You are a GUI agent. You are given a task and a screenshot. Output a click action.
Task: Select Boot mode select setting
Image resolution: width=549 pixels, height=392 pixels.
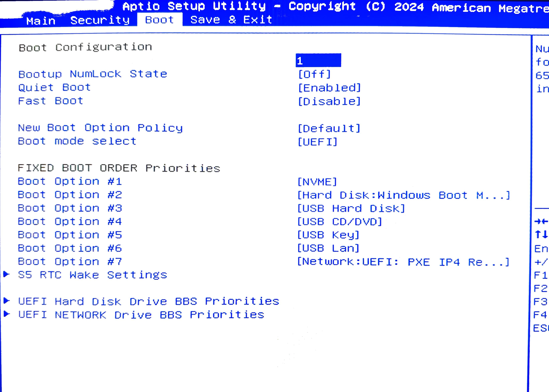tap(77, 141)
